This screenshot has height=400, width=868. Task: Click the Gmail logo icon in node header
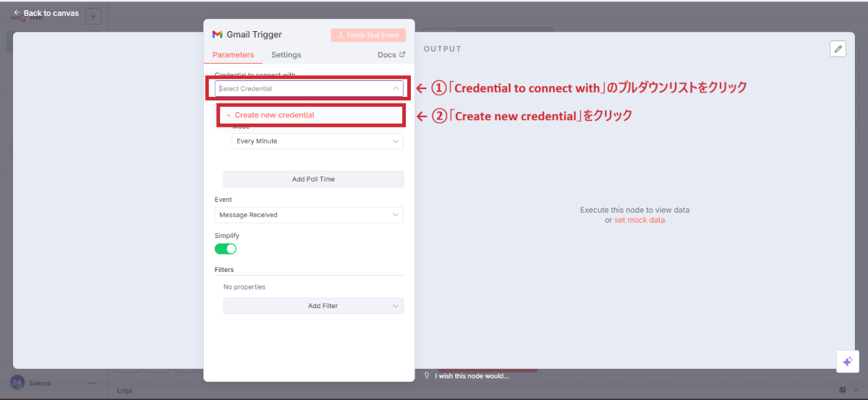coord(217,35)
